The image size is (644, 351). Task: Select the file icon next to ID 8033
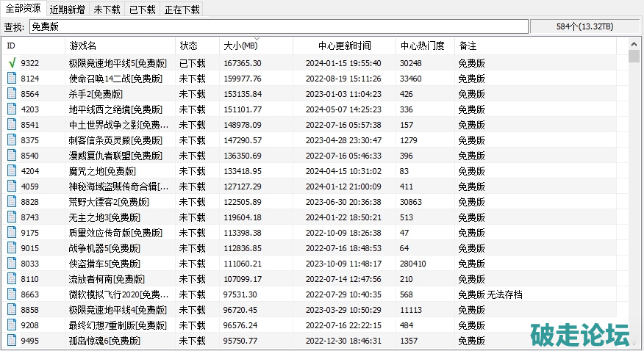[12, 264]
